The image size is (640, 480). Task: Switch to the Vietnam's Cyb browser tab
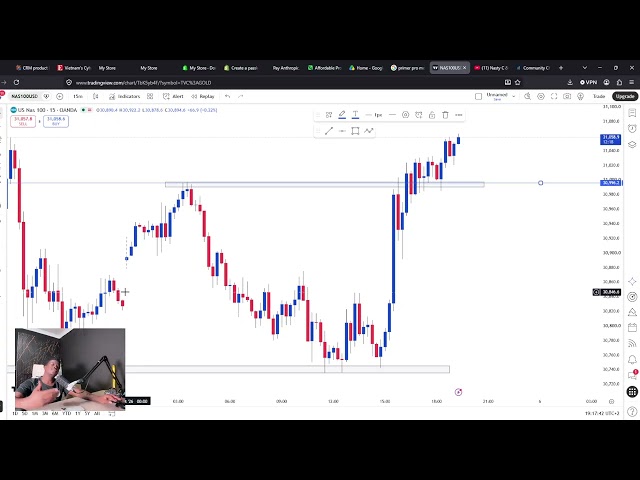pyautogui.click(x=74, y=68)
